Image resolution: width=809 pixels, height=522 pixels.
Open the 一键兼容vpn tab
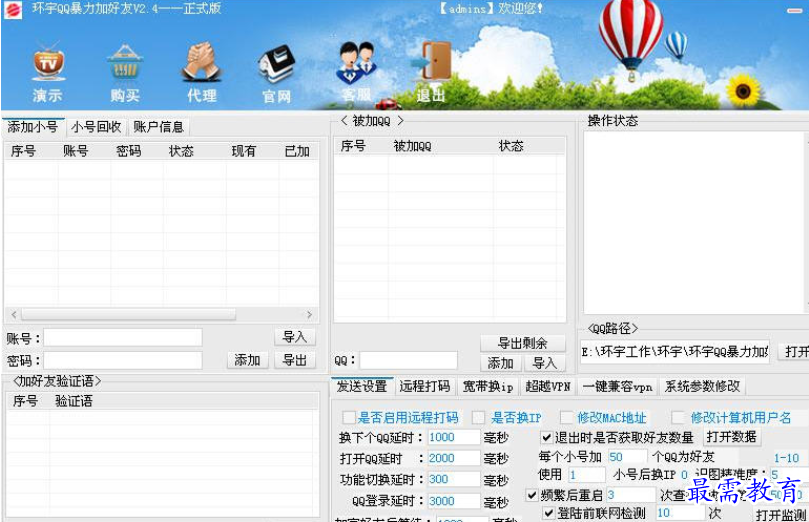(x=618, y=386)
